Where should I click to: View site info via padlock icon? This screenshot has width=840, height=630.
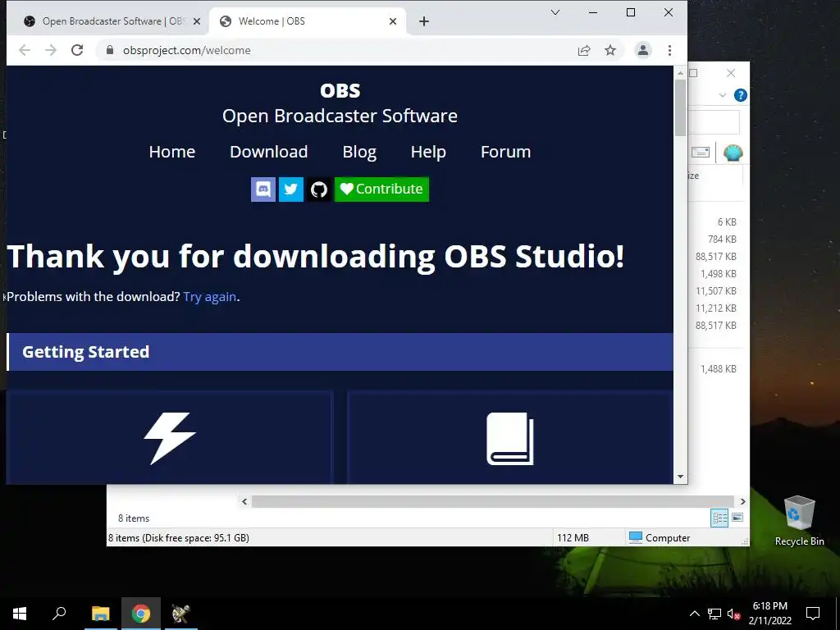[110, 50]
